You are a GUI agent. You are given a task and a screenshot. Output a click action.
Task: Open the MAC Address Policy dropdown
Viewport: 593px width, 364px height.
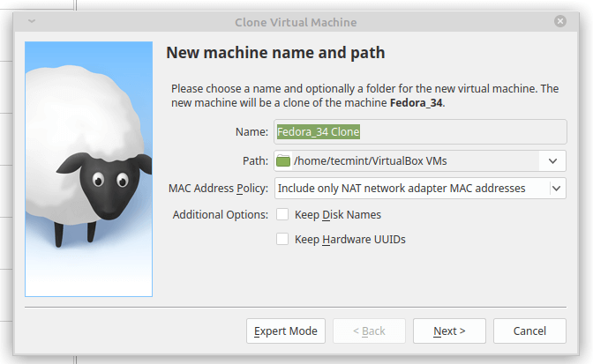point(420,188)
